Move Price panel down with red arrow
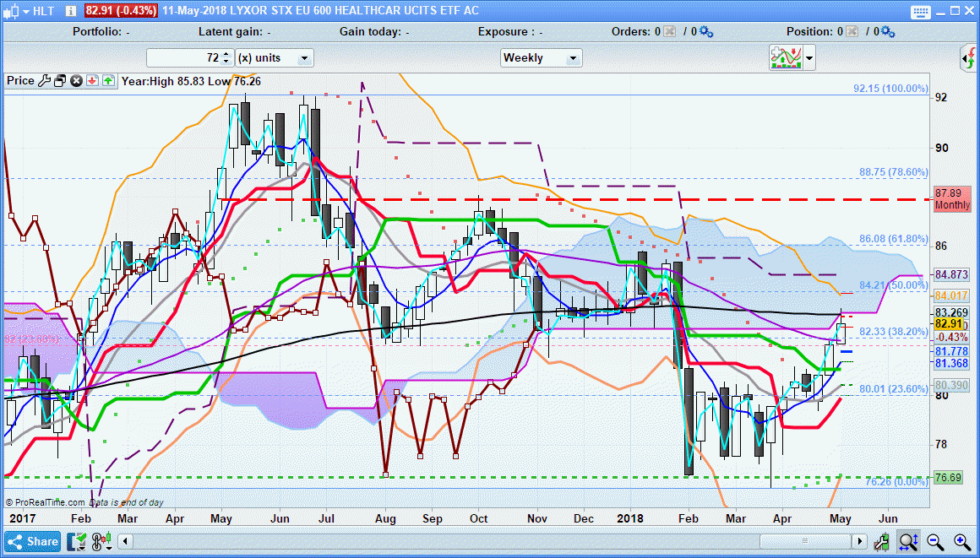This screenshot has height=558, width=980. (x=92, y=80)
